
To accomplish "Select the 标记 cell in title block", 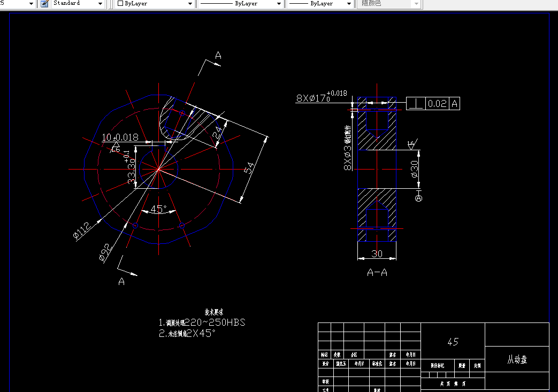I will coord(324,355).
